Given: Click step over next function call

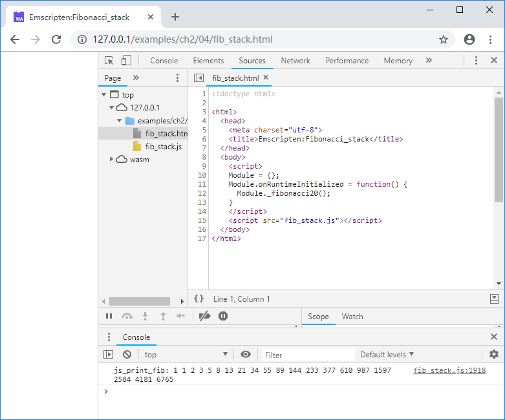Looking at the screenshot, I should pyautogui.click(x=127, y=317).
